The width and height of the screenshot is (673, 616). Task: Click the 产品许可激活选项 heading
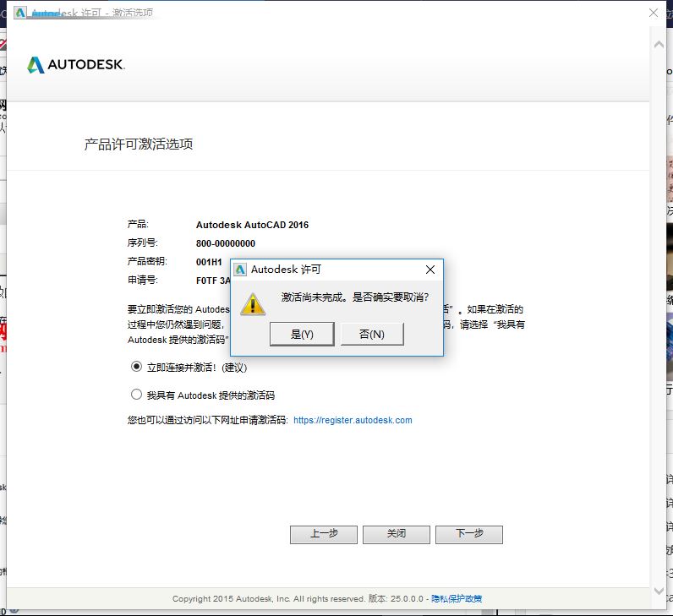pos(138,144)
